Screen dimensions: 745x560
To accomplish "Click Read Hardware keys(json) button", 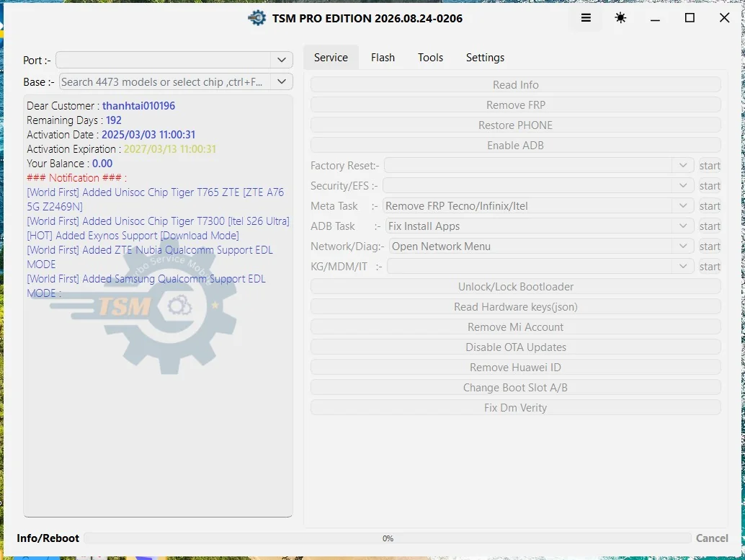I will click(x=515, y=306).
